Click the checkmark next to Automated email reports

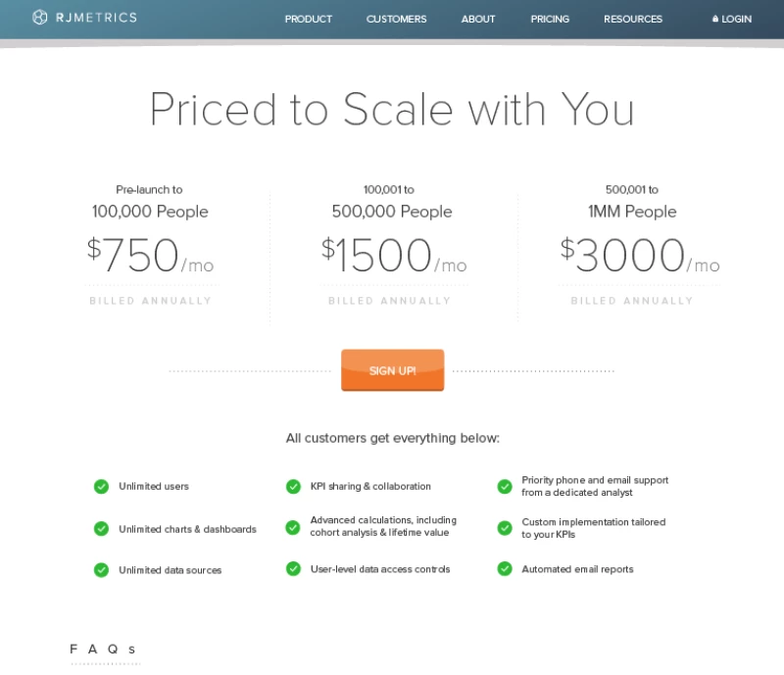point(506,567)
